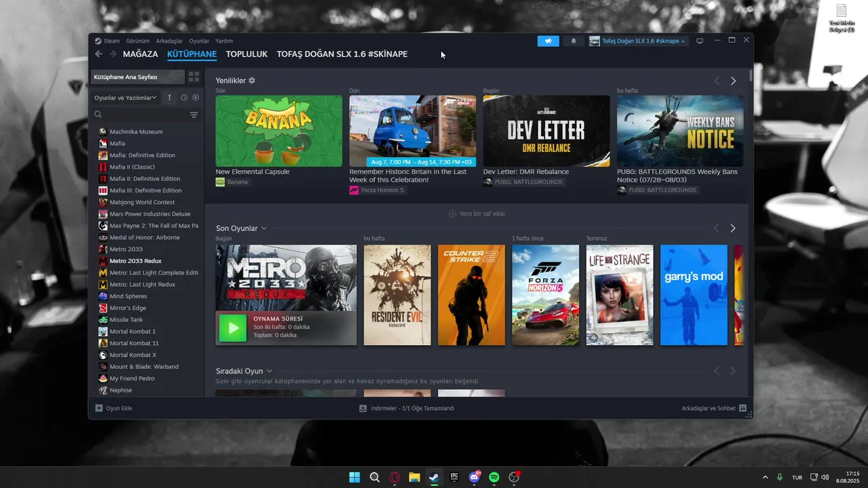This screenshot has height=488, width=868.
Task: Go back with the left arrow
Action: tap(98, 54)
